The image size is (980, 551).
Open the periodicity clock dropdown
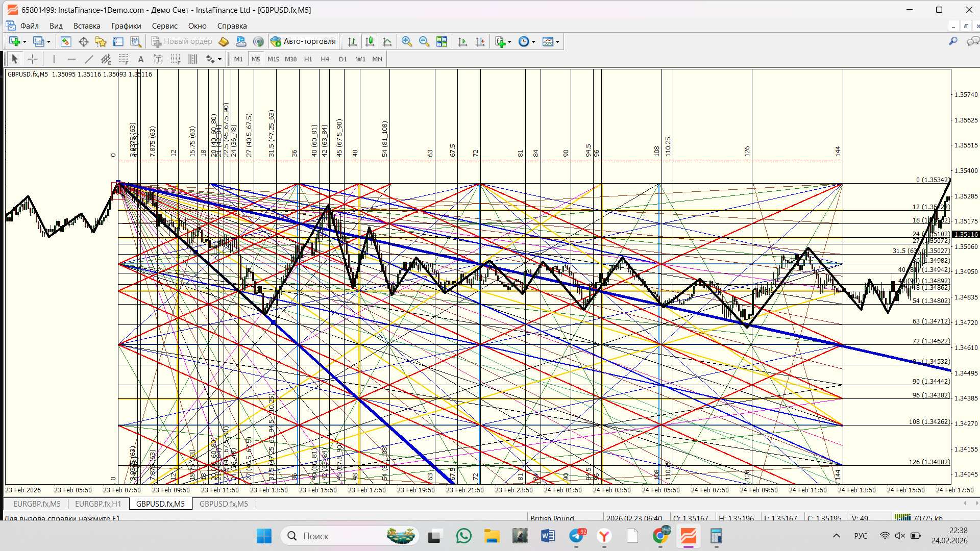coord(533,42)
